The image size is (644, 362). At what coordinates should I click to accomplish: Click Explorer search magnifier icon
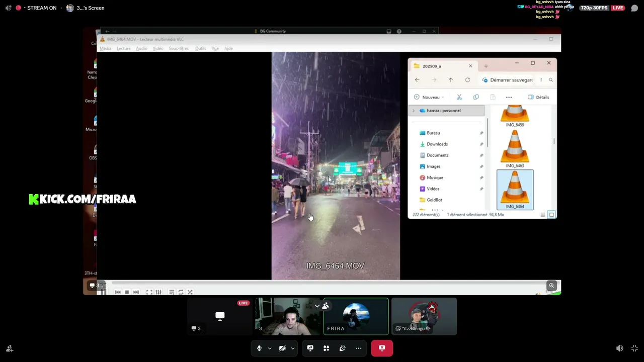point(551,80)
